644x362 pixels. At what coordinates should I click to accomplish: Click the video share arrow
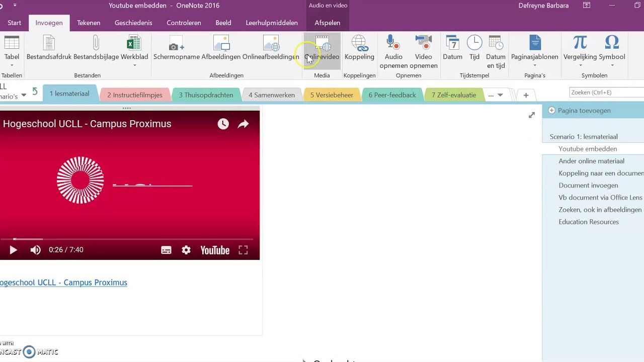[244, 124]
